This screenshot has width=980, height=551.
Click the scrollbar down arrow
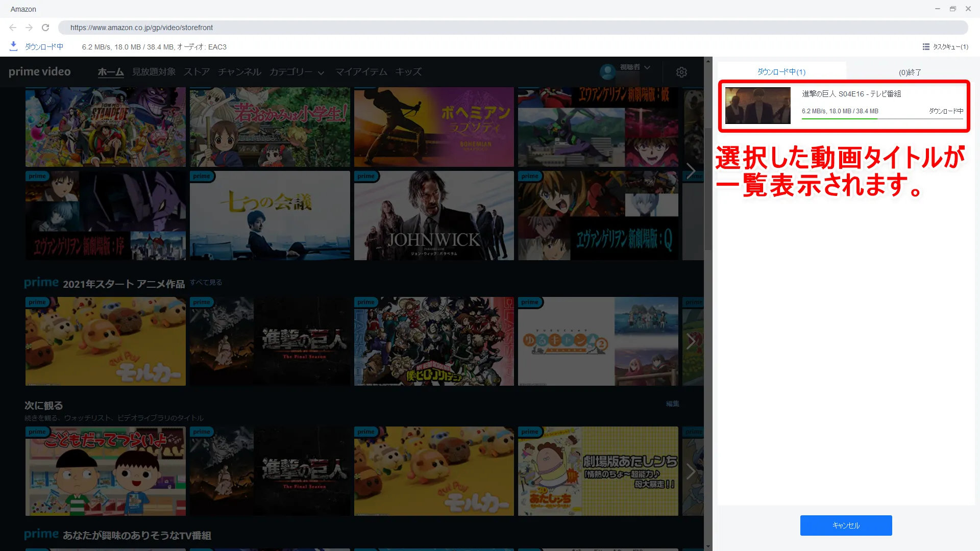tap(708, 546)
